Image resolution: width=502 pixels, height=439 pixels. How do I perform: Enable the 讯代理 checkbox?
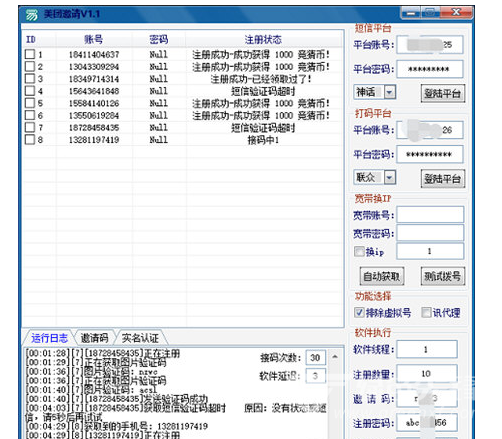(x=426, y=312)
